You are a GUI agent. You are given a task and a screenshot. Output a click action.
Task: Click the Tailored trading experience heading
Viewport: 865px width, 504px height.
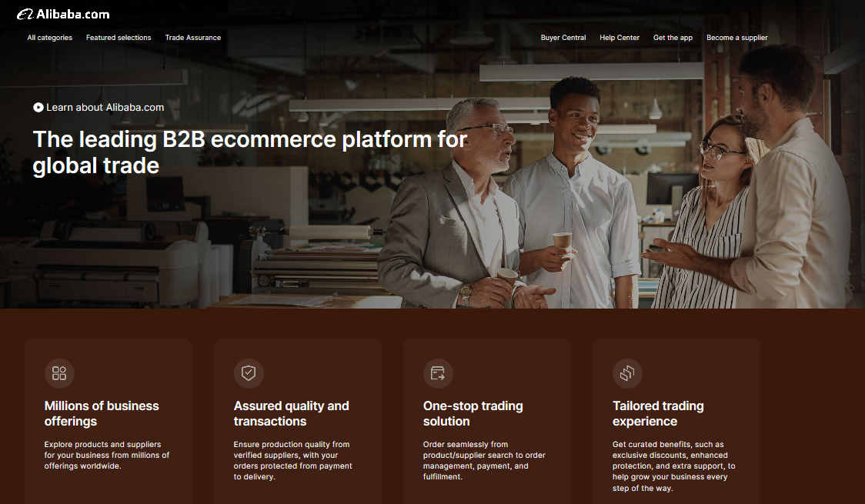(658, 413)
